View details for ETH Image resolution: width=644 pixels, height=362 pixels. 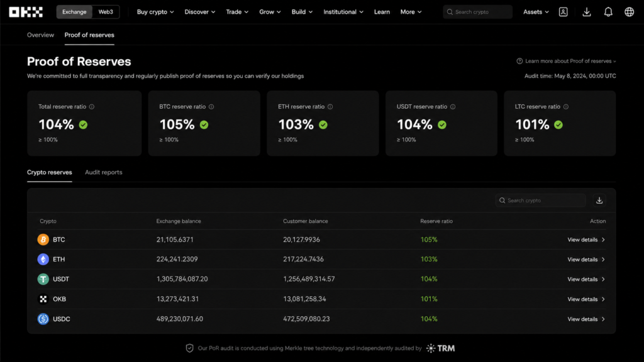(x=586, y=260)
